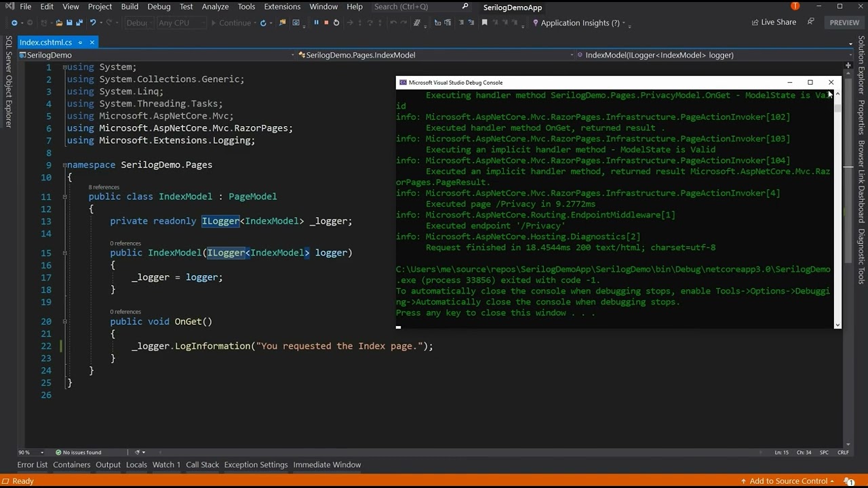
Task: Open the Debug menu
Action: (x=159, y=7)
